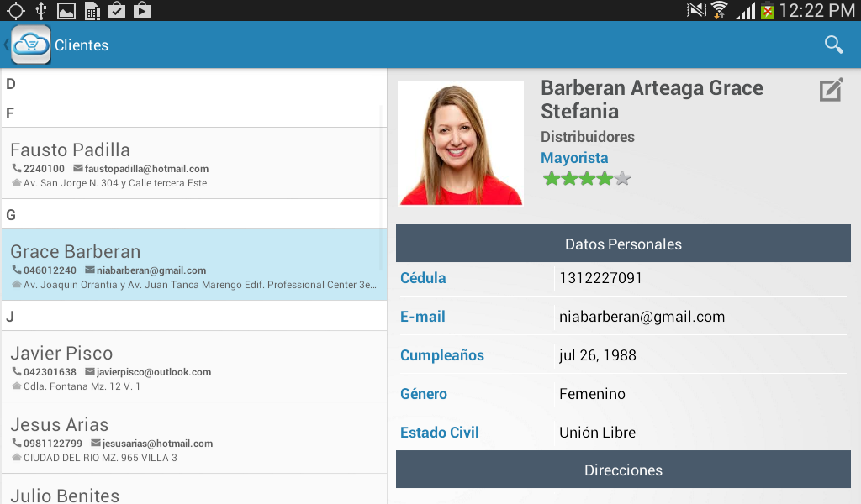This screenshot has width=861, height=504.
Task: Tap the Estado Civil label
Action: [439, 432]
